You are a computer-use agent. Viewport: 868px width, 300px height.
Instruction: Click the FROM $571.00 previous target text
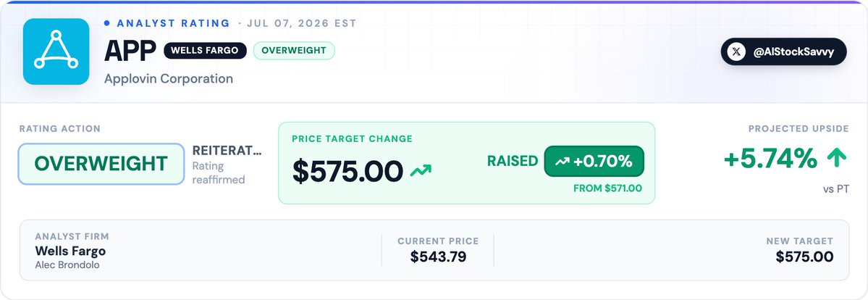[x=608, y=188]
